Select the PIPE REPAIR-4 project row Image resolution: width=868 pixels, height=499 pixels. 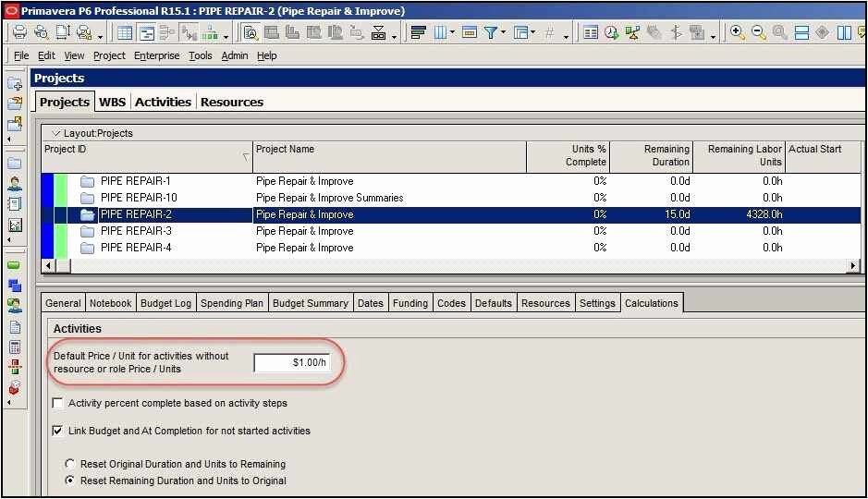click(451, 248)
